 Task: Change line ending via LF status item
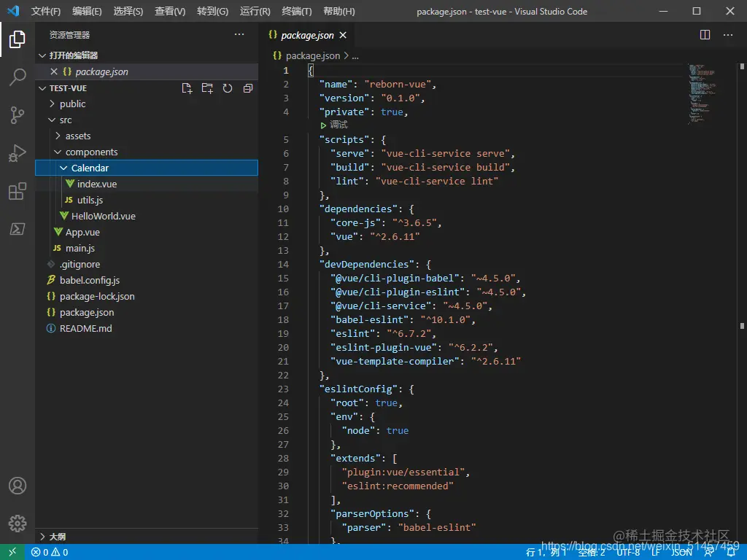[656, 553]
